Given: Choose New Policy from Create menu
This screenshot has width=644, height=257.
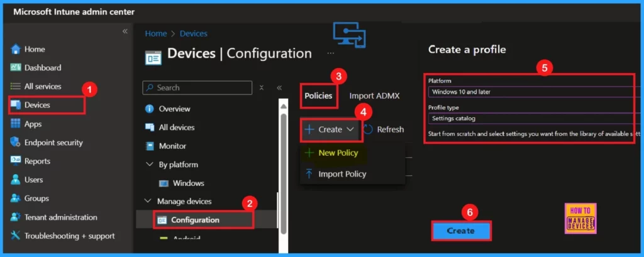Looking at the screenshot, I should (338, 153).
